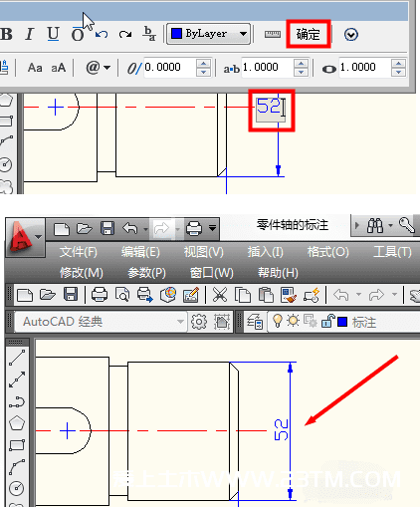Click 标注 layer blue color swatch

pyautogui.click(x=342, y=322)
